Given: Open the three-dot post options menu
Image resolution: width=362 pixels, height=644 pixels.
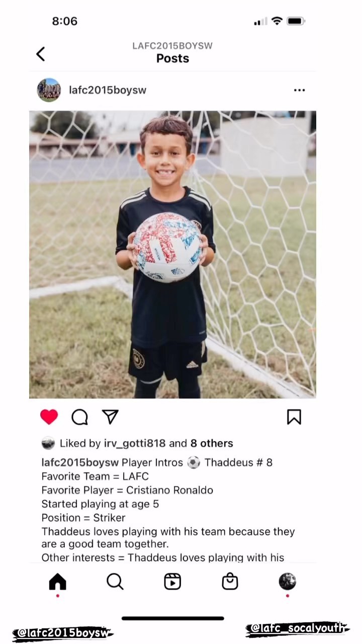Looking at the screenshot, I should tap(299, 90).
